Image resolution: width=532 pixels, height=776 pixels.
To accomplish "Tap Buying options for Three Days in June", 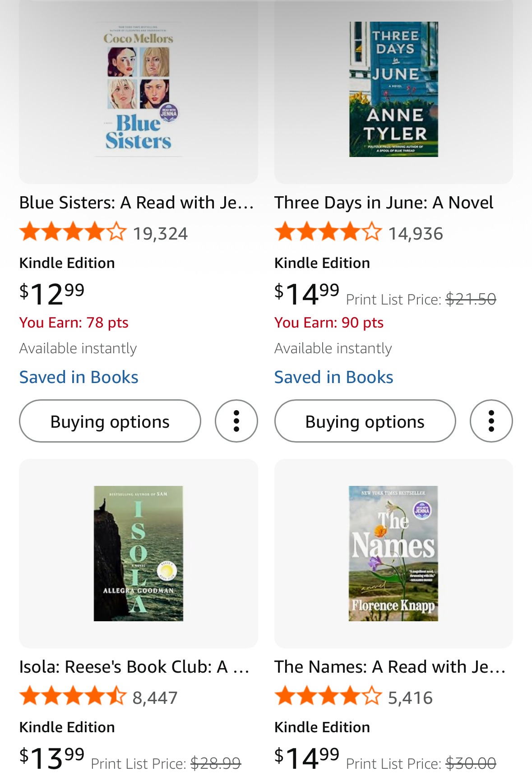I will tap(365, 421).
